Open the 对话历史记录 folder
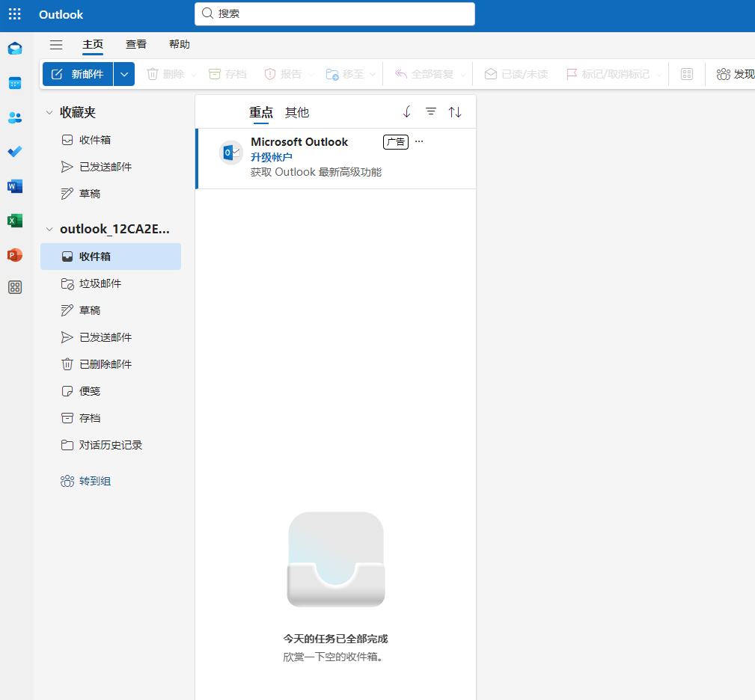 (x=111, y=445)
